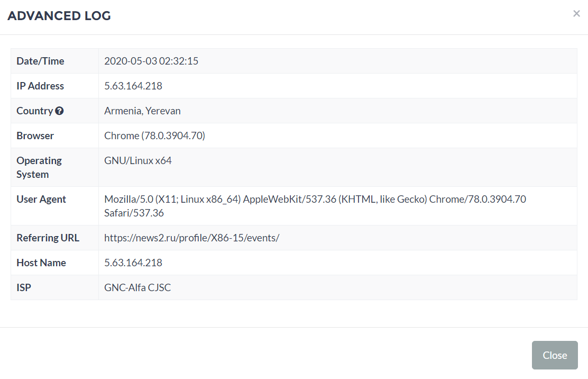Click the Operating System row label
Viewport: 588px width, 379px height.
(x=39, y=167)
